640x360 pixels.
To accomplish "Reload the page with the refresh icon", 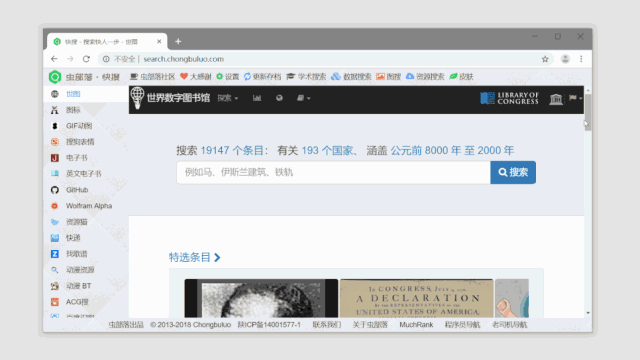I will pyautogui.click(x=86, y=59).
